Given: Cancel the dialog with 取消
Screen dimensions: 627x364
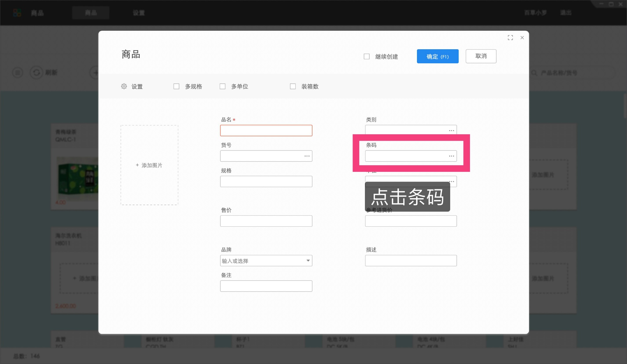Looking at the screenshot, I should 481,56.
